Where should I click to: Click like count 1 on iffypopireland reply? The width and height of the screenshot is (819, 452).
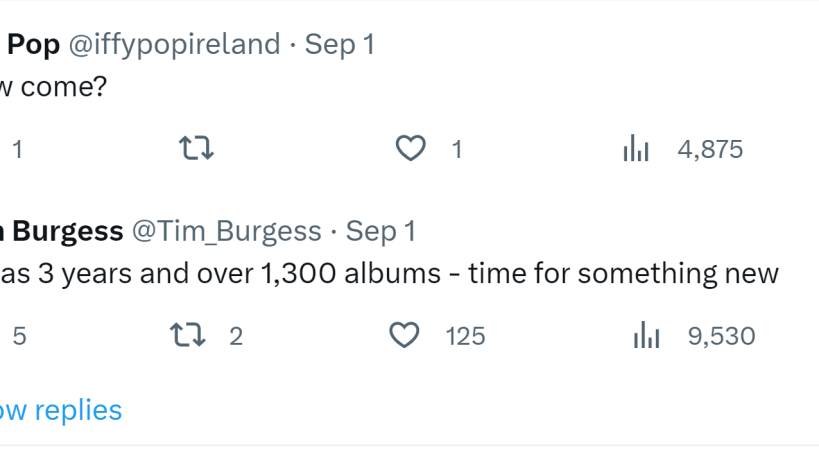[457, 150]
